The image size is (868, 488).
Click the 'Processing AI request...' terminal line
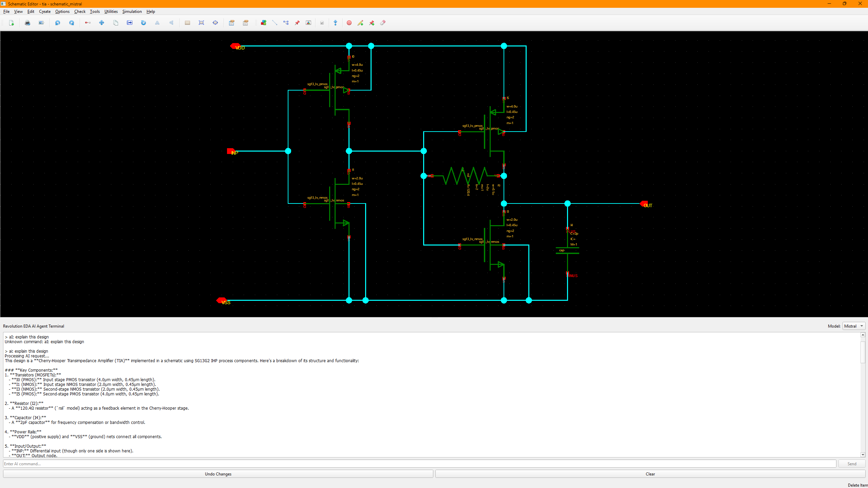click(x=27, y=356)
